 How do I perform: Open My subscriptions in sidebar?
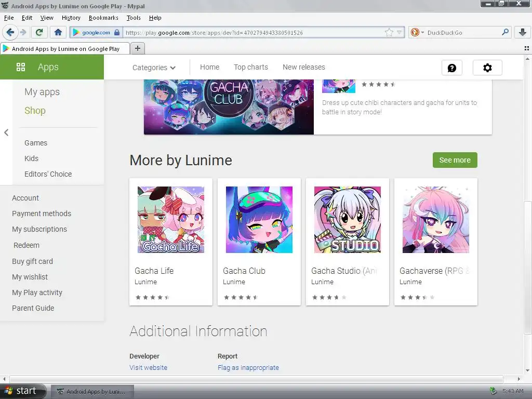(39, 229)
